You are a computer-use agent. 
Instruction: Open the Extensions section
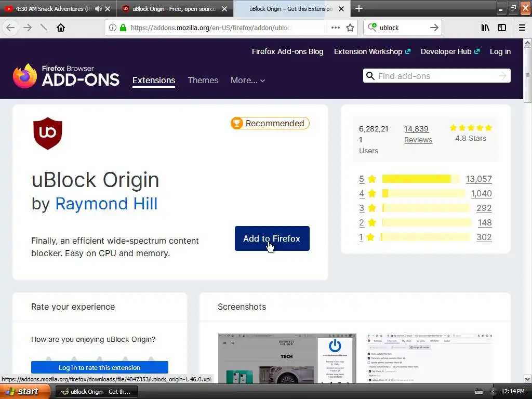[154, 81]
